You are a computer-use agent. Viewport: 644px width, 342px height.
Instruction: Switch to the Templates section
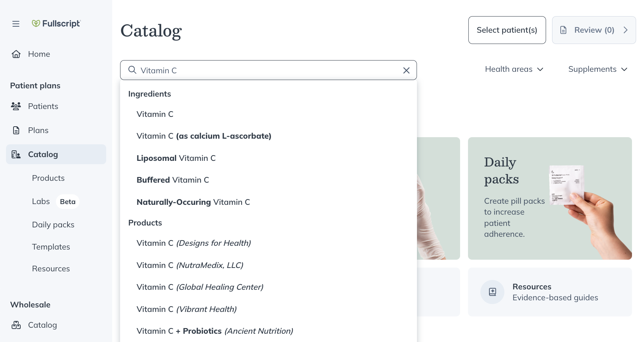click(51, 247)
